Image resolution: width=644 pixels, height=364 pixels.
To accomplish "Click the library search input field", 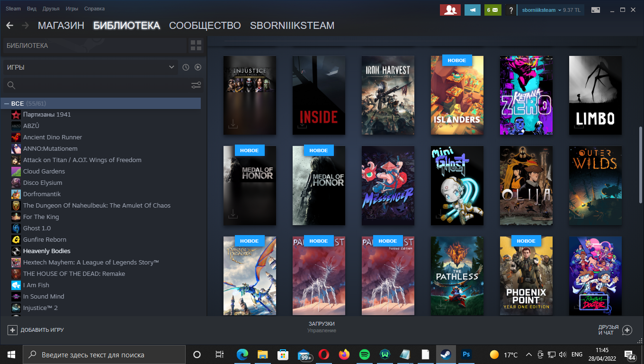I will tap(95, 85).
